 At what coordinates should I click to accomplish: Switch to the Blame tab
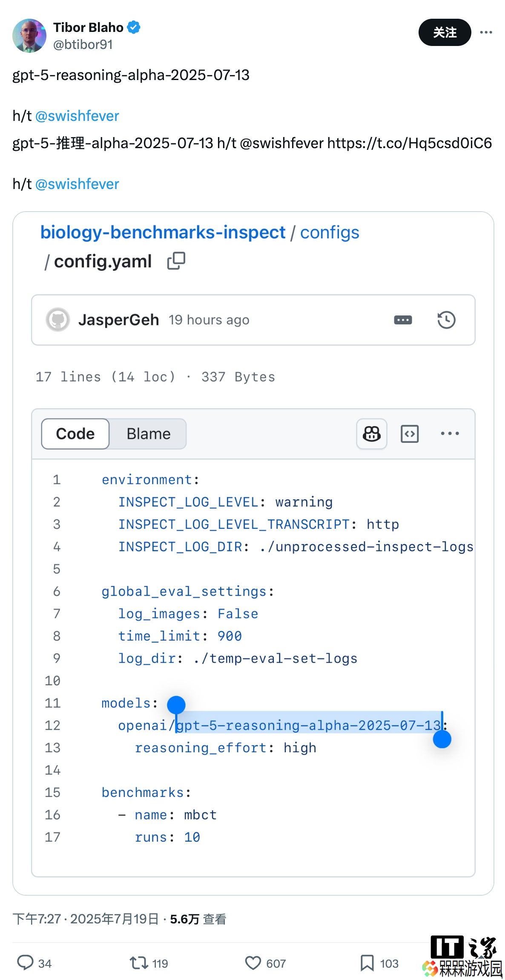pyautogui.click(x=148, y=434)
